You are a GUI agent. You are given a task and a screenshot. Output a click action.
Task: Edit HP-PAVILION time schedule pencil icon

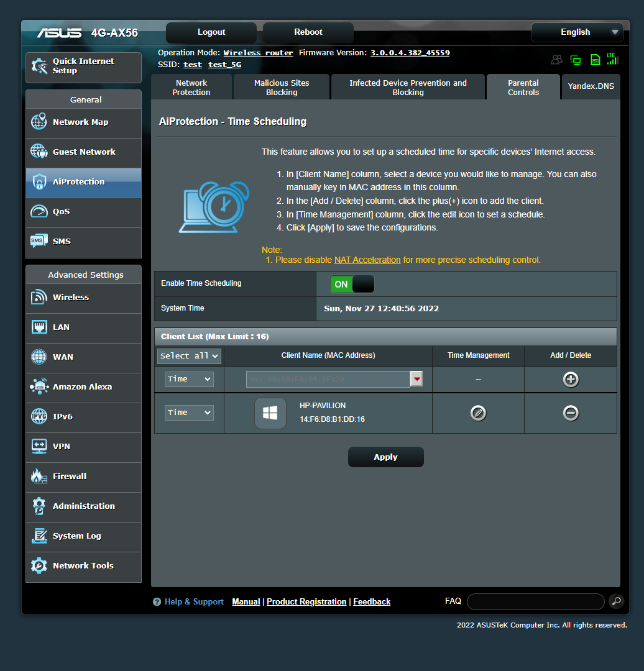(x=478, y=413)
